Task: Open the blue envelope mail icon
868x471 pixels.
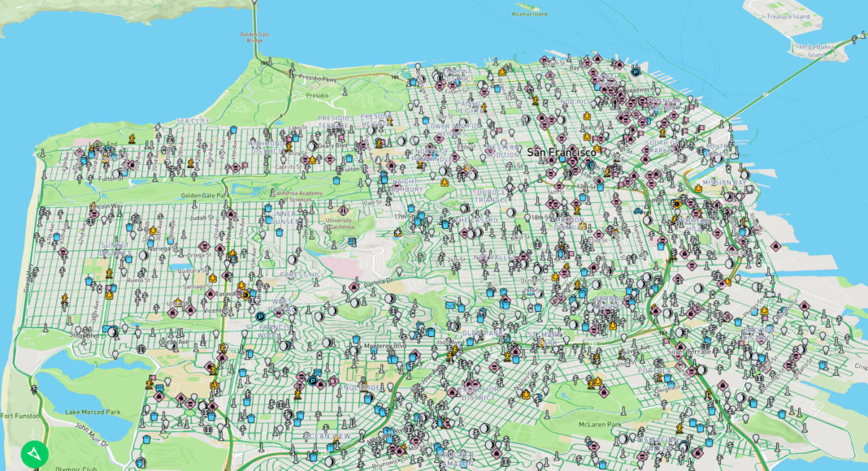Action: 449,305
